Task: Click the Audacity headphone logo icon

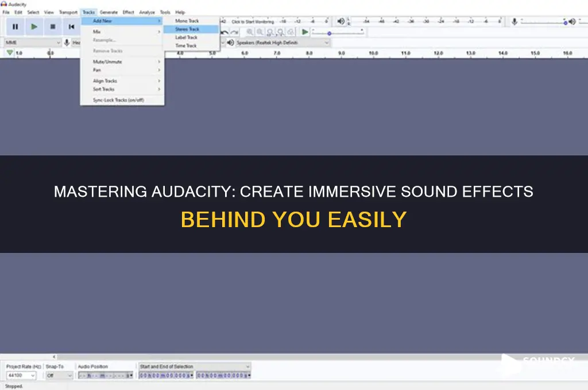Action: point(4,4)
